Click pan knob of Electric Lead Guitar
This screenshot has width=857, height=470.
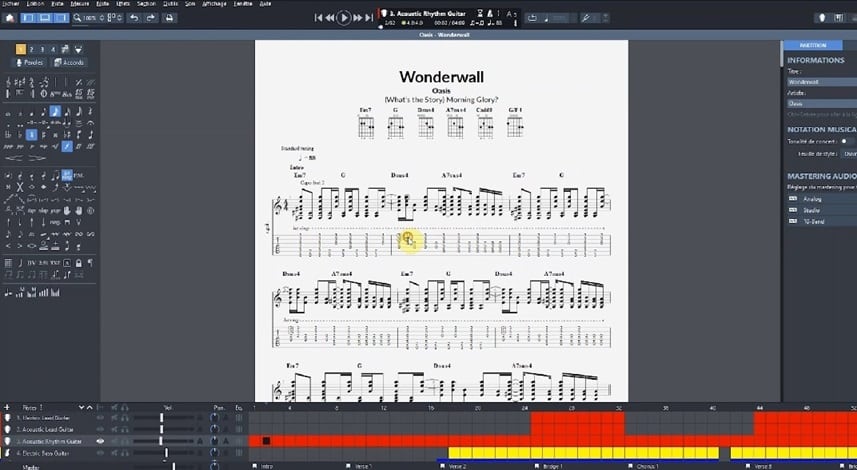(214, 418)
